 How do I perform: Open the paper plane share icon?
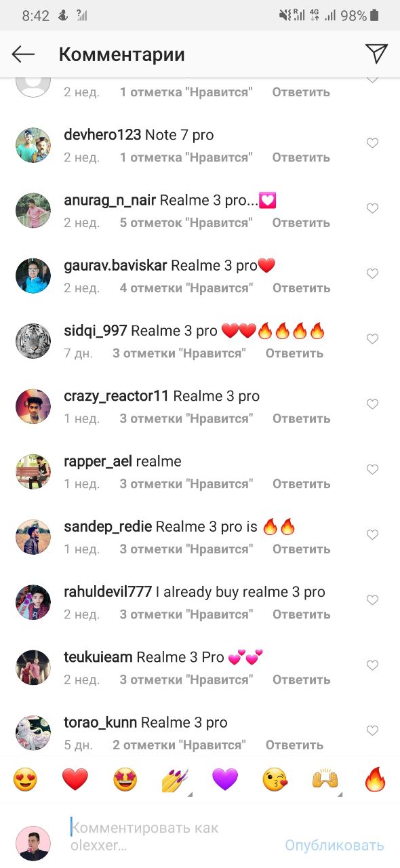click(376, 54)
